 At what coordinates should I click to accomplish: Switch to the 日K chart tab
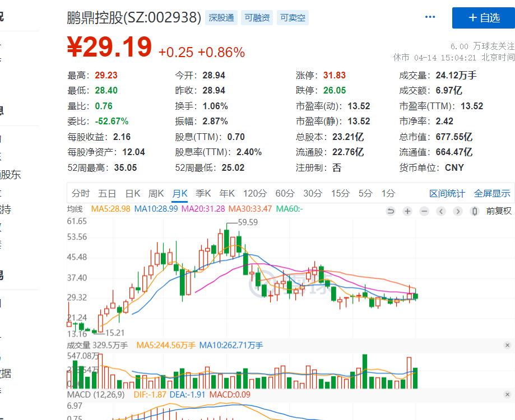[133, 193]
